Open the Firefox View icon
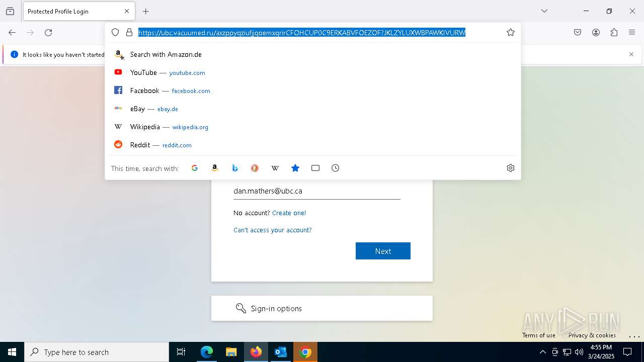Image resolution: width=644 pixels, height=362 pixels. tap(10, 11)
